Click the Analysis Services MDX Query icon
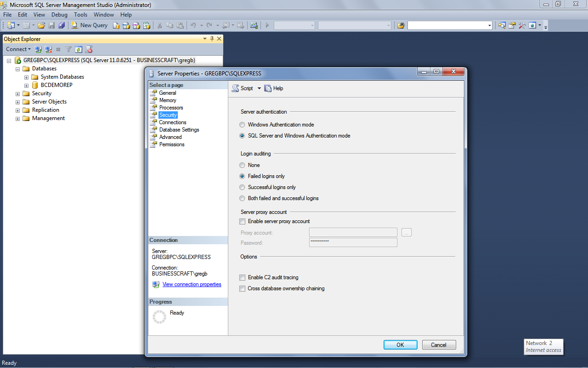This screenshot has height=368, width=588. click(126, 25)
